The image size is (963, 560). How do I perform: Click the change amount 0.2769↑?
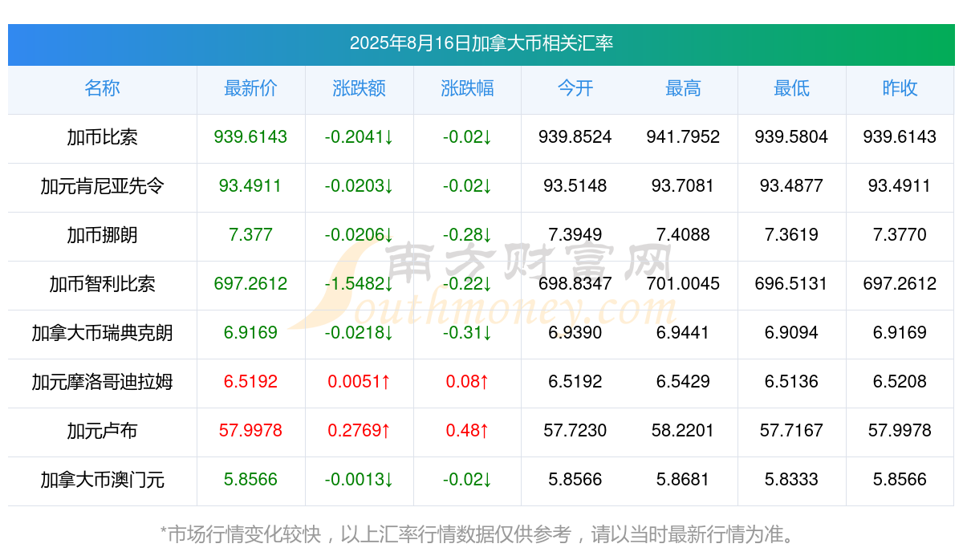(359, 431)
